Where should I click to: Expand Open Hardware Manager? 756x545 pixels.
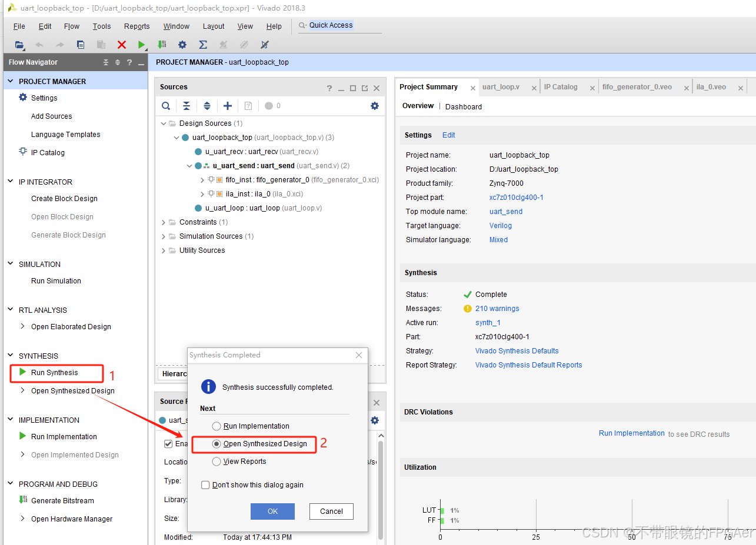tap(22, 519)
